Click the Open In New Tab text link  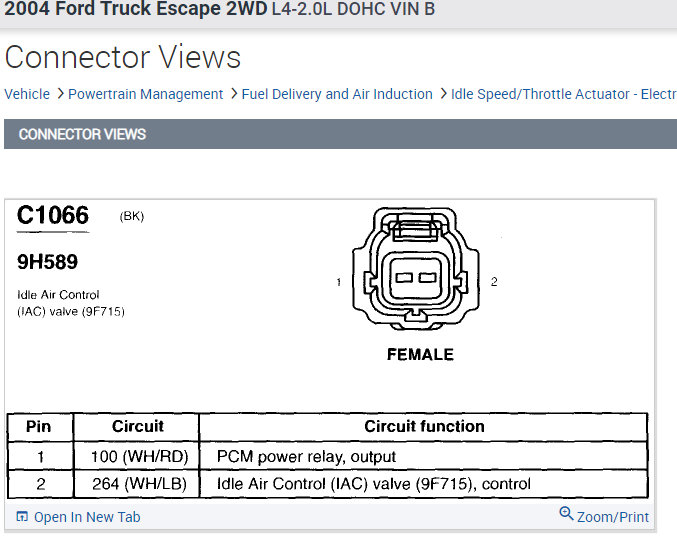87,517
